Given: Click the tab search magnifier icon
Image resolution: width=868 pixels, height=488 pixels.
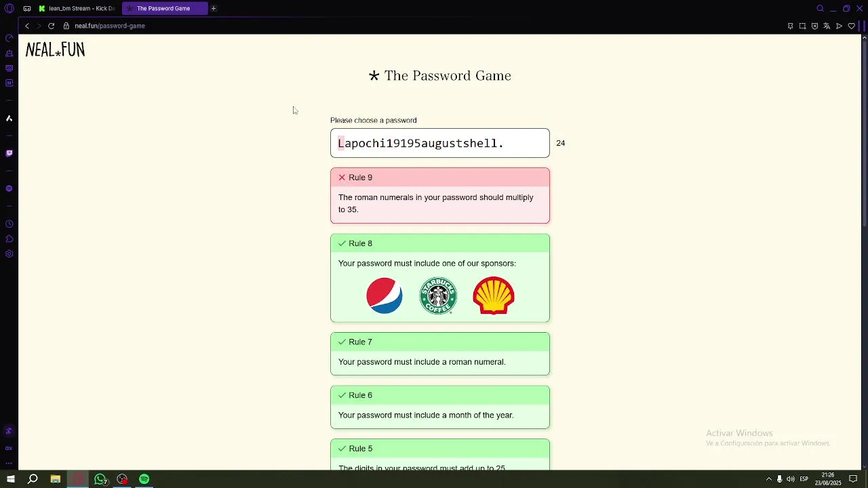Looking at the screenshot, I should tap(820, 9).
